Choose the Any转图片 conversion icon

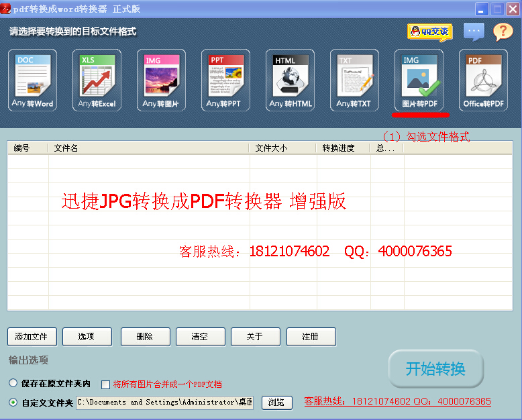tap(161, 81)
